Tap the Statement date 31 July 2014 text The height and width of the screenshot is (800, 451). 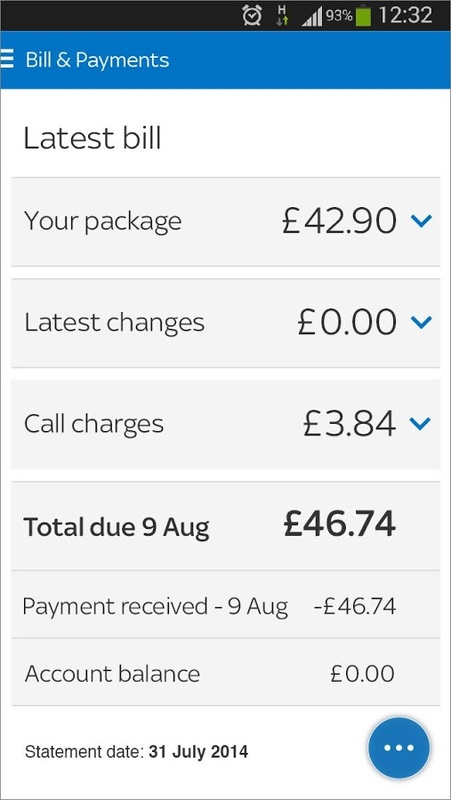(137, 752)
